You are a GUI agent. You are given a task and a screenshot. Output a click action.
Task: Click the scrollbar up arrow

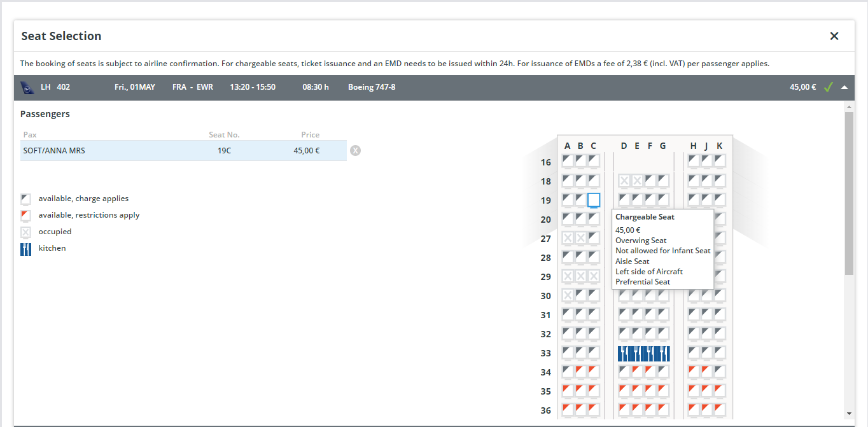point(849,107)
